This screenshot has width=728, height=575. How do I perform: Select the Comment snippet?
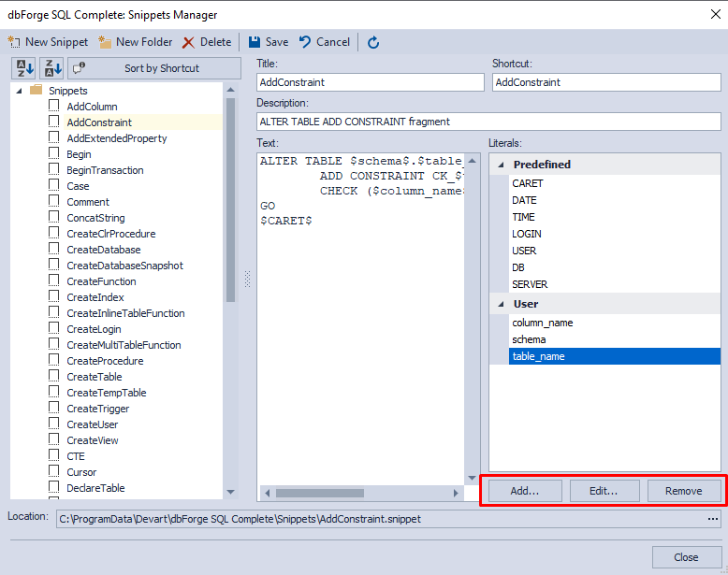point(88,202)
